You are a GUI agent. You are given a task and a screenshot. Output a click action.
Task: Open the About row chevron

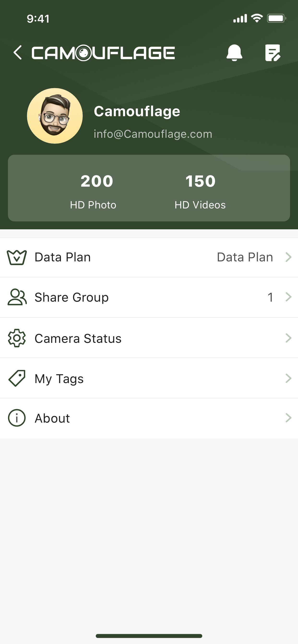[x=288, y=418]
